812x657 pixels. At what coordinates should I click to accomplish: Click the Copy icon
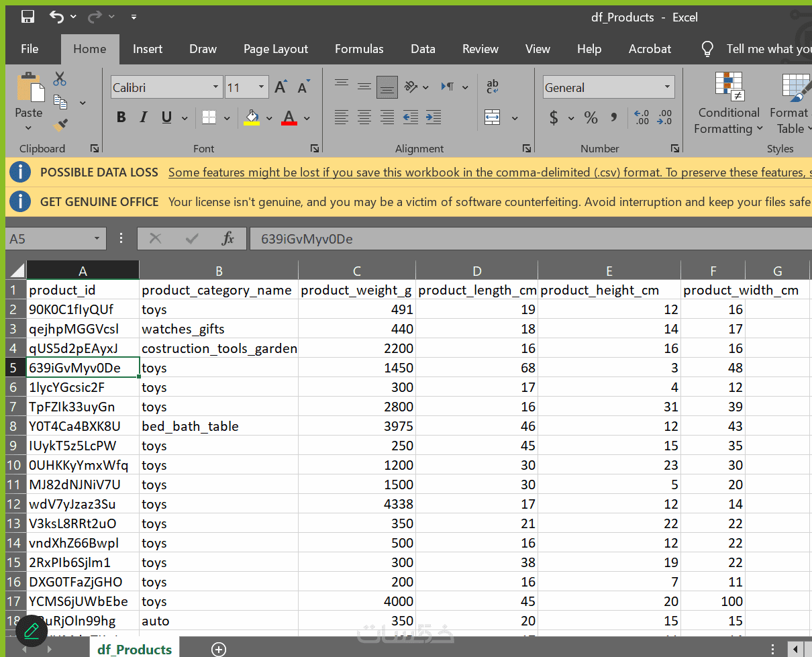(x=60, y=102)
